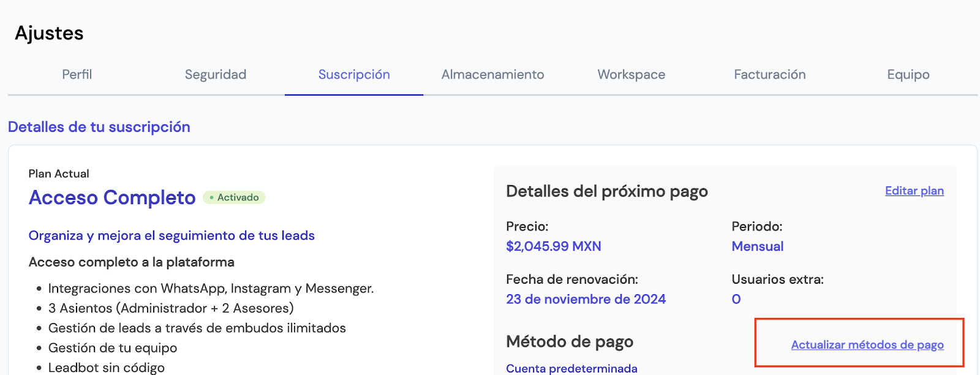The width and height of the screenshot is (980, 375).
Task: Click the Mensual period value
Action: click(x=757, y=246)
